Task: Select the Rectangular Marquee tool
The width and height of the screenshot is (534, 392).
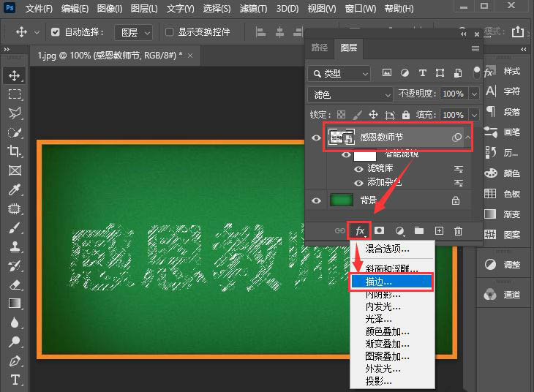Action: pos(15,94)
